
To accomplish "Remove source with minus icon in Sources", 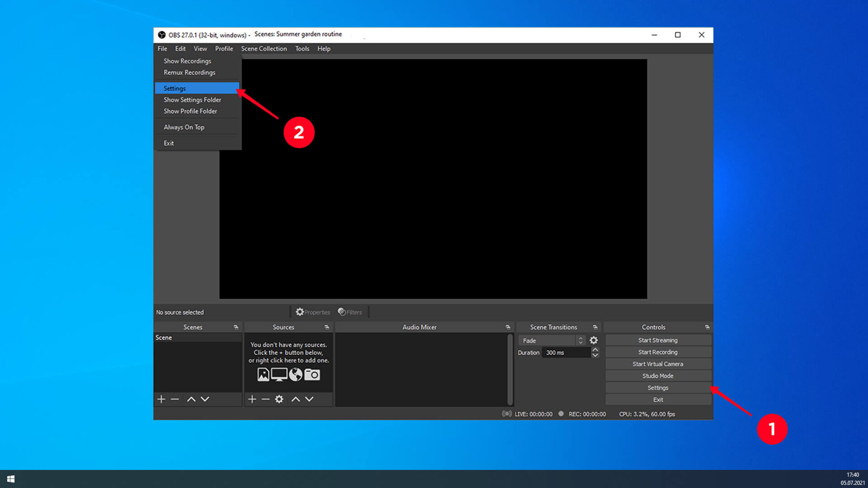I will click(x=265, y=399).
